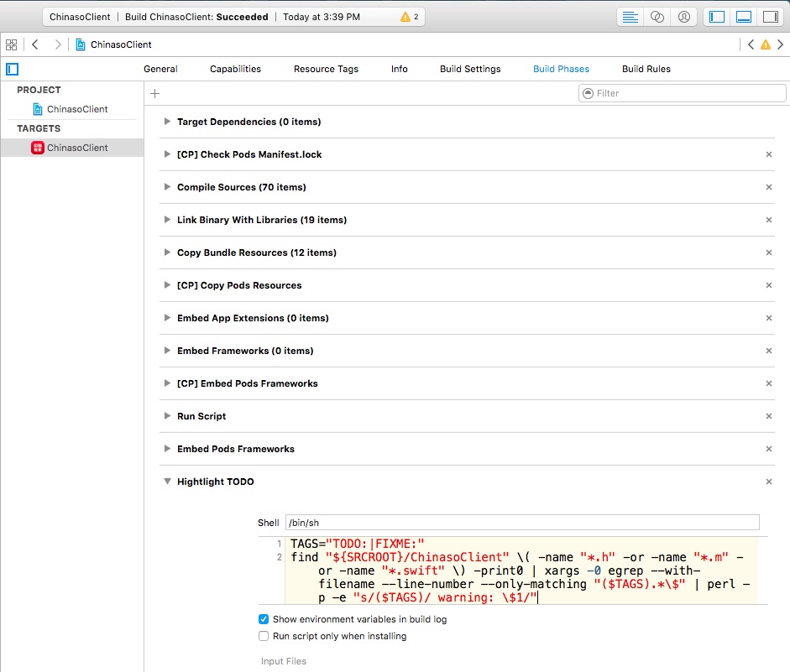Click the warning badge in status bar
790x672 pixels.
(410, 17)
